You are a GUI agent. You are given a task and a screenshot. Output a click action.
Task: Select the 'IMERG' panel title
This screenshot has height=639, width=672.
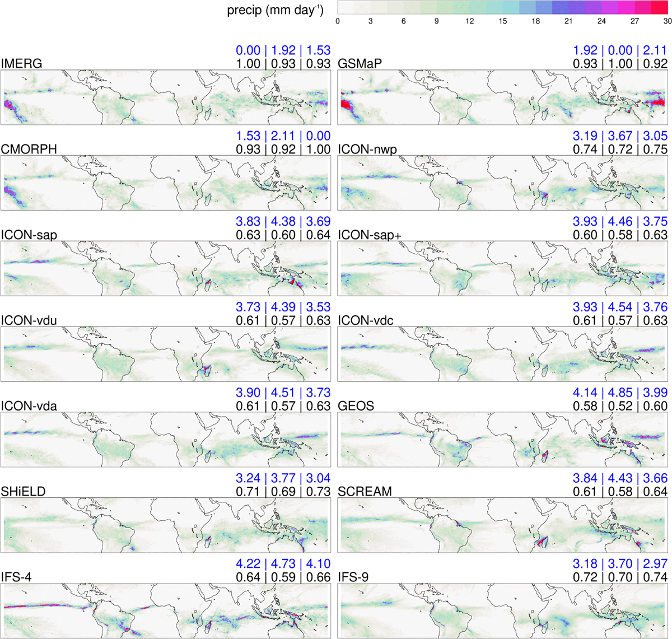click(x=22, y=64)
